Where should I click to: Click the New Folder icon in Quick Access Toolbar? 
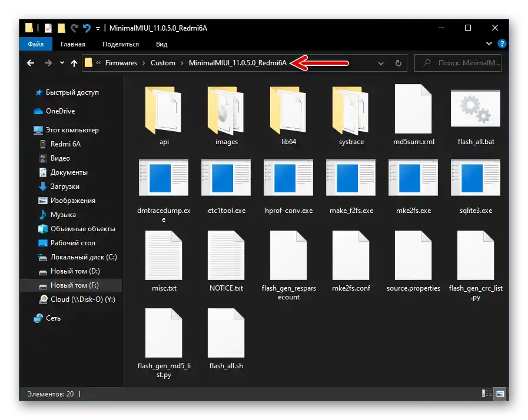coord(60,28)
